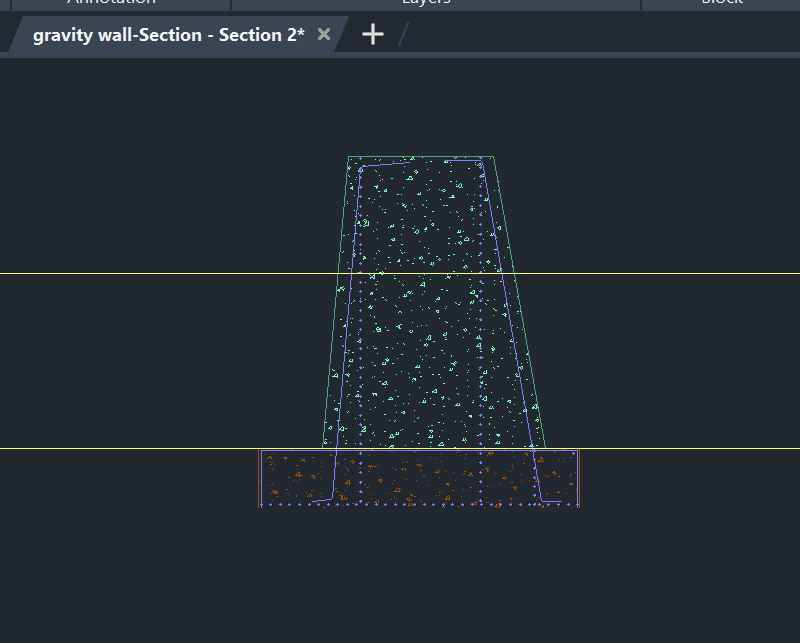The width and height of the screenshot is (800, 643).
Task: Click the new drawing plus tab button
Action: 372,34
